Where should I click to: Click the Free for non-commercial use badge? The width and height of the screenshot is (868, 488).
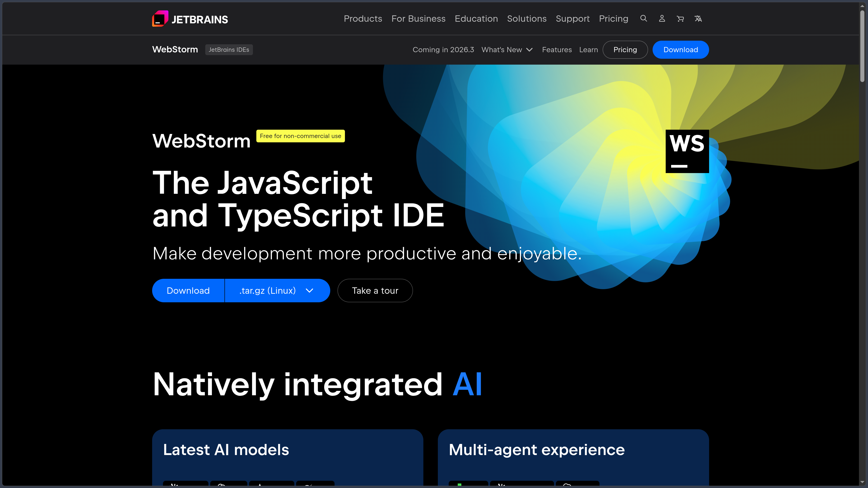click(300, 136)
